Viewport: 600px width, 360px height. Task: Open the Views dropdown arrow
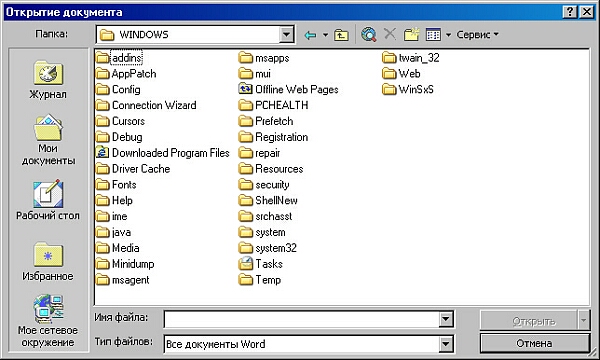pos(448,35)
